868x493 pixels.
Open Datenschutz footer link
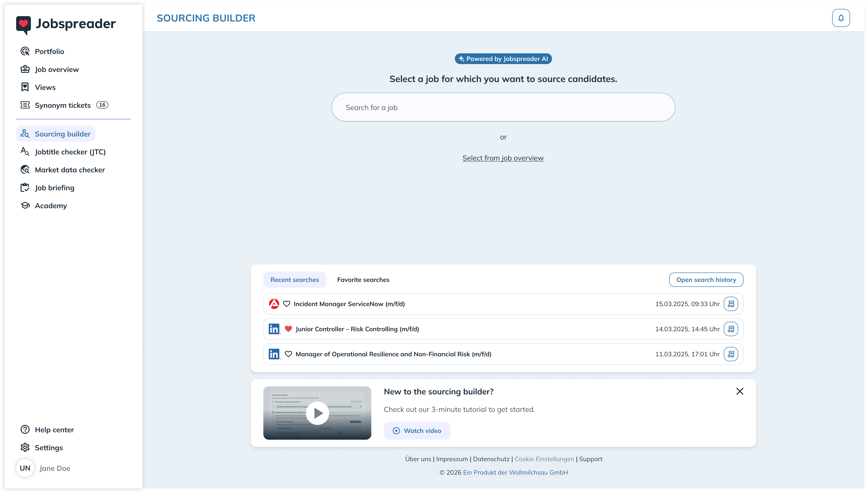(x=491, y=459)
